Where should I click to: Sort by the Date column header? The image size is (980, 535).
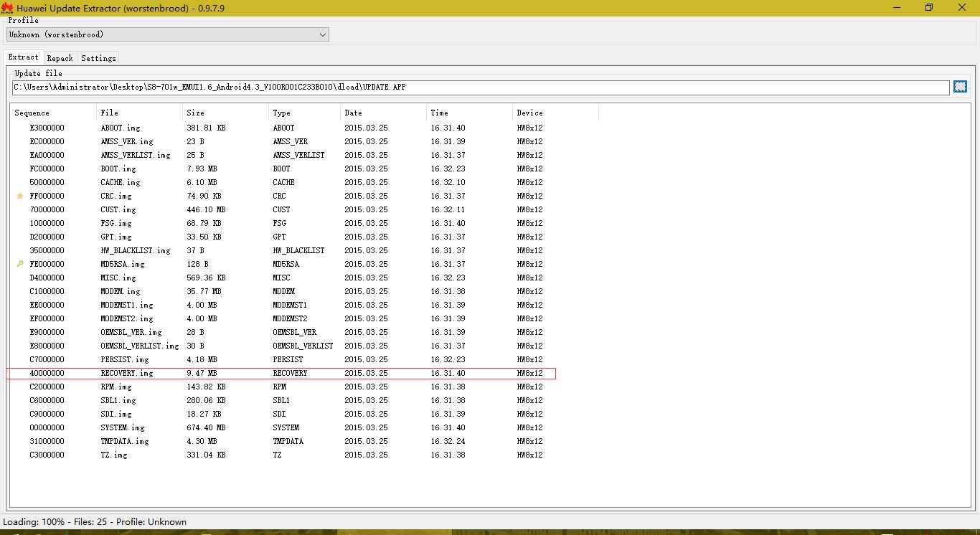pyautogui.click(x=384, y=113)
